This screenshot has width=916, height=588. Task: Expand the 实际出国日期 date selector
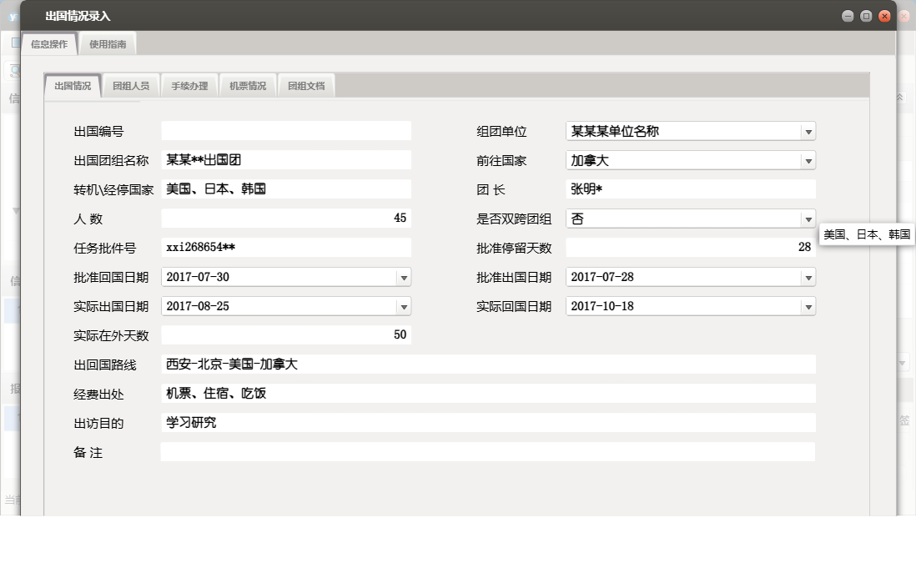[403, 306]
